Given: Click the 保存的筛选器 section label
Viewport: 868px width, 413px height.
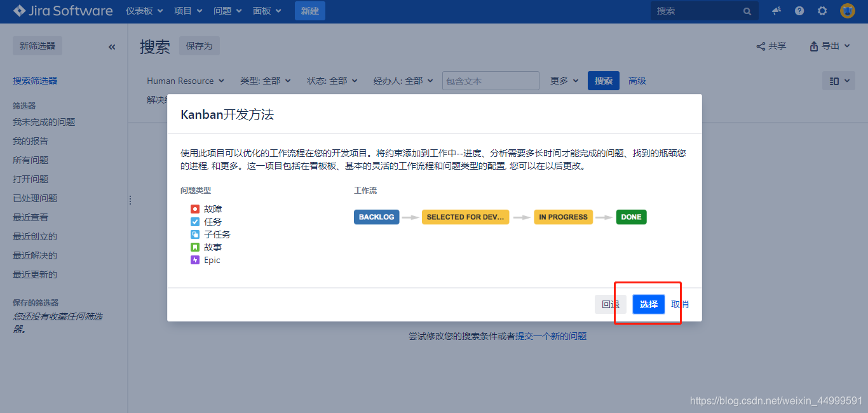Looking at the screenshot, I should tap(36, 303).
